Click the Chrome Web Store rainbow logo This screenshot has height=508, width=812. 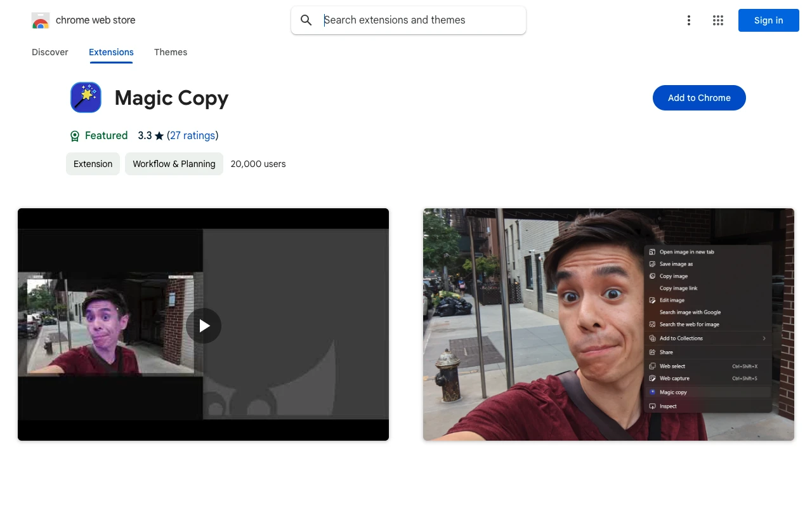(41, 20)
